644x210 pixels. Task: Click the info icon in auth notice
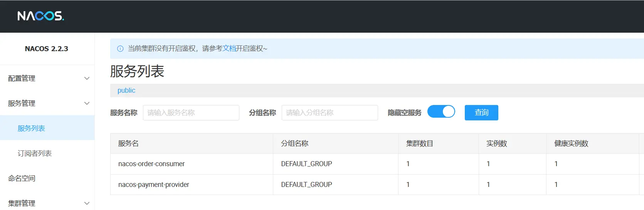pyautogui.click(x=120, y=48)
